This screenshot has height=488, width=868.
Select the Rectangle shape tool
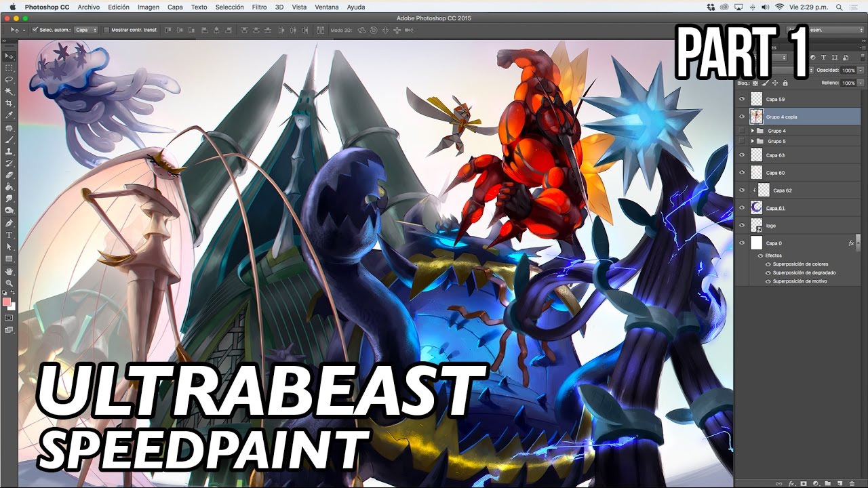coord(9,258)
